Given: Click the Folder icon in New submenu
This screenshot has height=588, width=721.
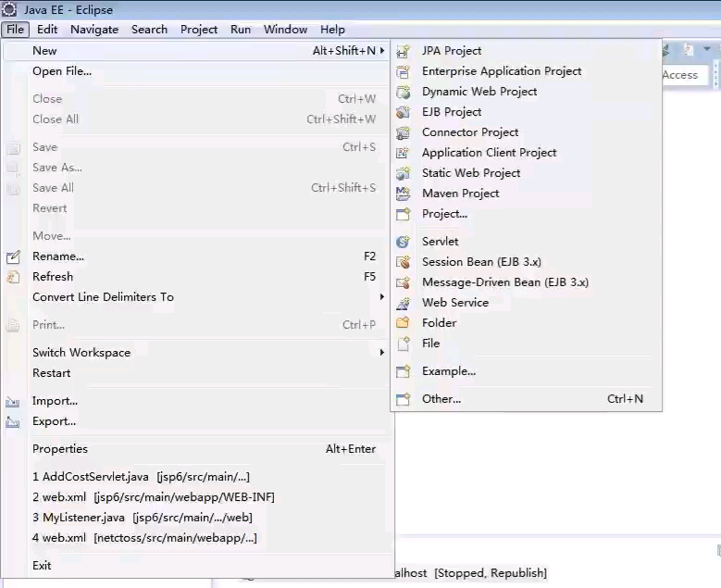Looking at the screenshot, I should (403, 323).
